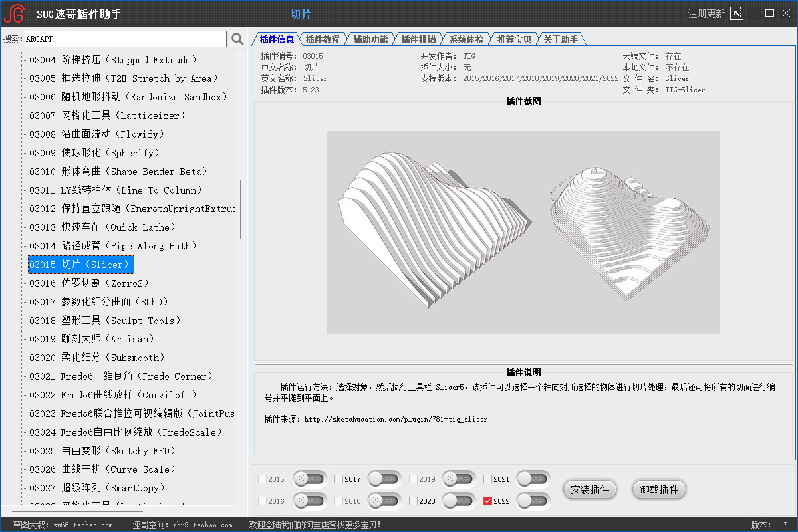Open the su66.taobao.com link
The height and width of the screenshot is (532, 798).
pos(82,525)
